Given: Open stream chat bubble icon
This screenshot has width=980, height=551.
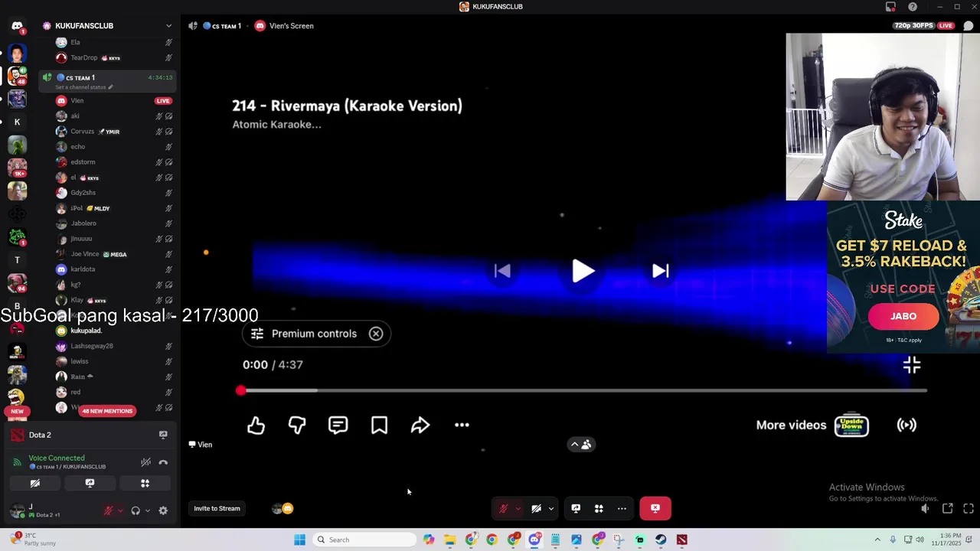Looking at the screenshot, I should click(969, 26).
